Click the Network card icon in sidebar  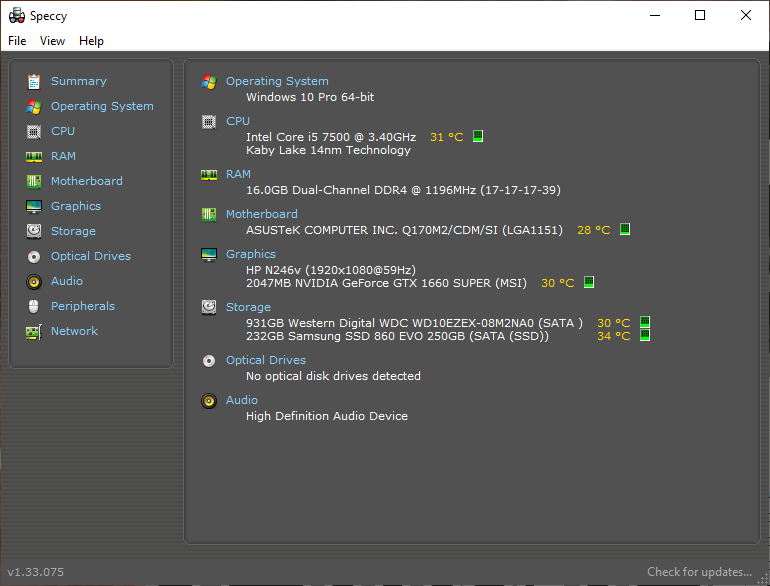(x=34, y=332)
